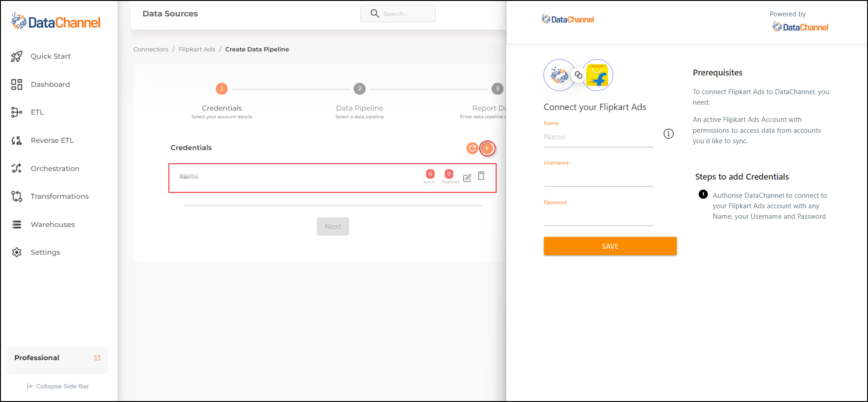Open Settings from sidebar
The height and width of the screenshot is (402, 868).
tap(45, 252)
